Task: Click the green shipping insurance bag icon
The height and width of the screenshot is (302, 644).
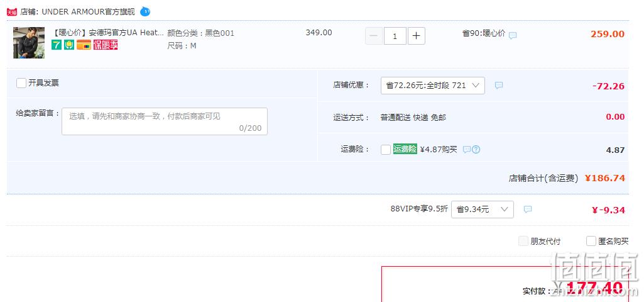Action: click(69, 45)
